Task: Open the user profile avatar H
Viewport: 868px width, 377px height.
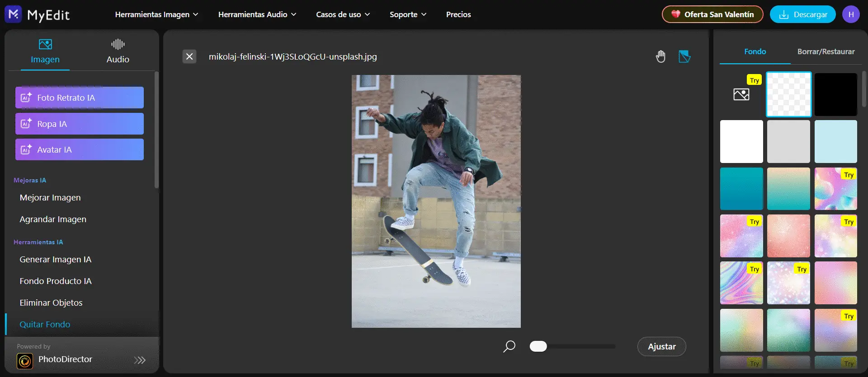Action: (x=851, y=14)
